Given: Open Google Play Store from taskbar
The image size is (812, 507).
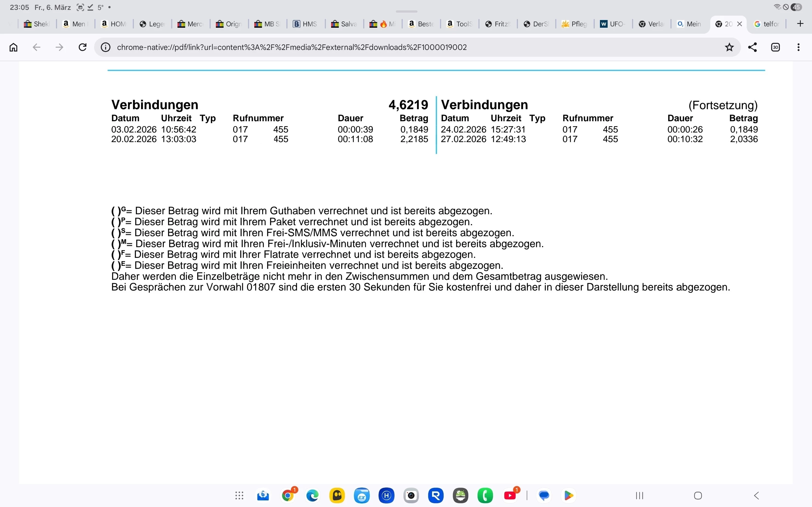Looking at the screenshot, I should [x=569, y=495].
